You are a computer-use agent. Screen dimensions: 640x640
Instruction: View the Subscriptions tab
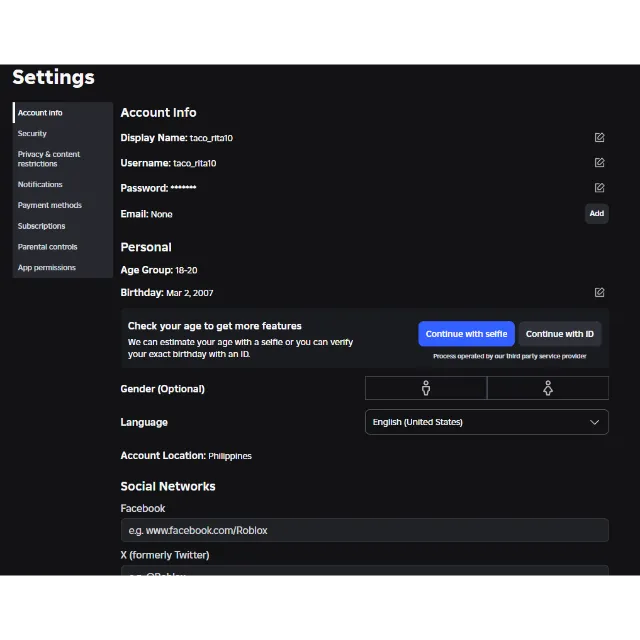click(41, 226)
